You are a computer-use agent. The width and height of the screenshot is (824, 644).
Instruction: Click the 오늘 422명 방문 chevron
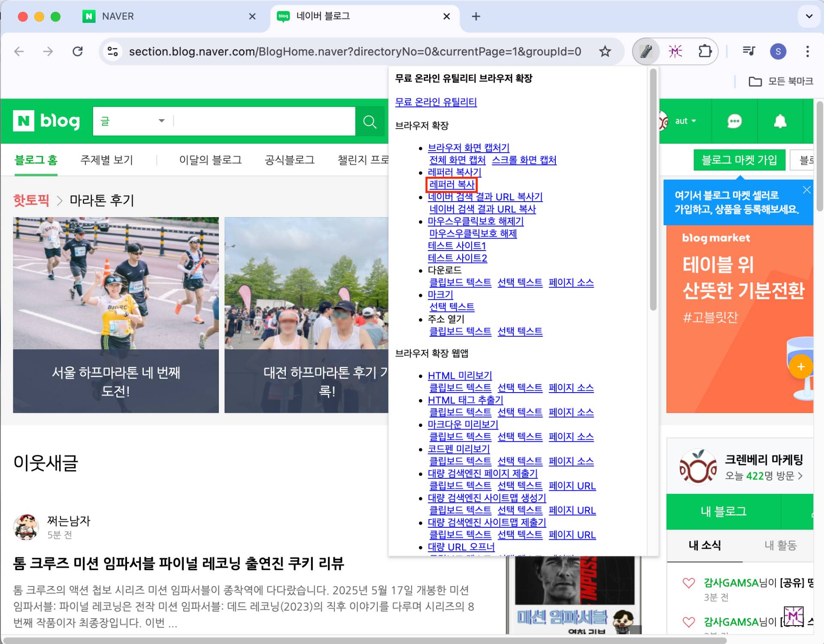800,476
